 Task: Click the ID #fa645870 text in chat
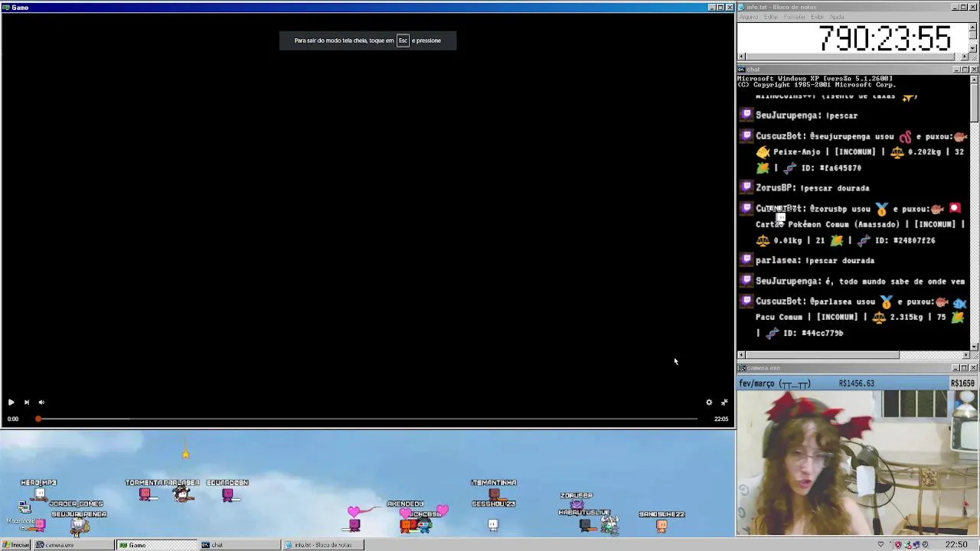(831, 168)
